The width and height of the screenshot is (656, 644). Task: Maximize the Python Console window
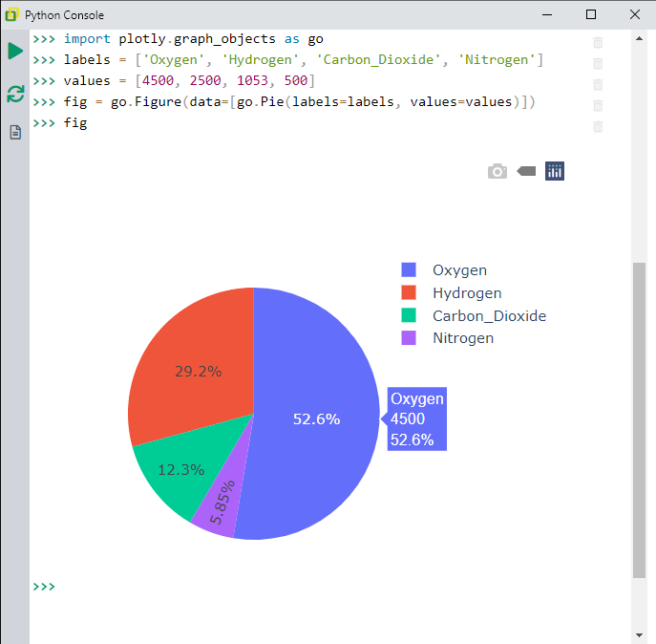(x=591, y=14)
